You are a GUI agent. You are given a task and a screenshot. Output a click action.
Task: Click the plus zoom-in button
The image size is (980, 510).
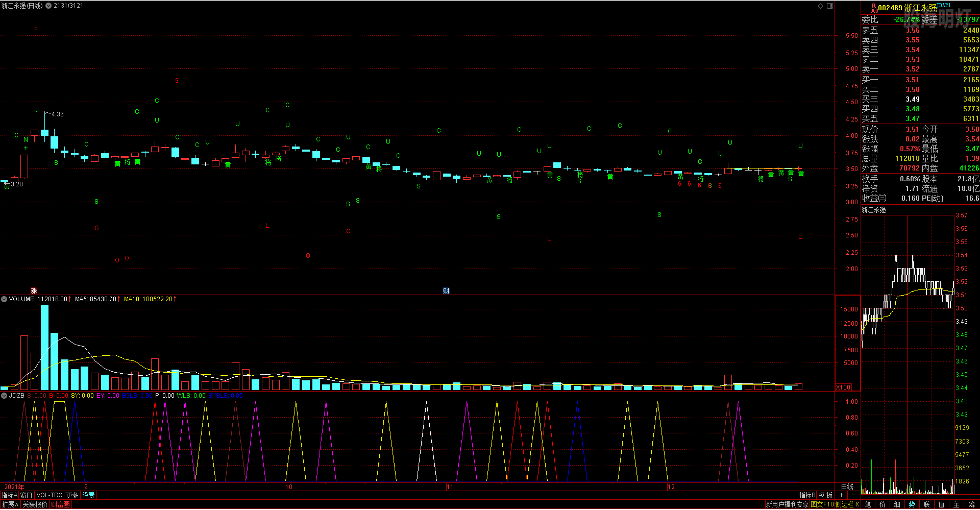pos(841,495)
